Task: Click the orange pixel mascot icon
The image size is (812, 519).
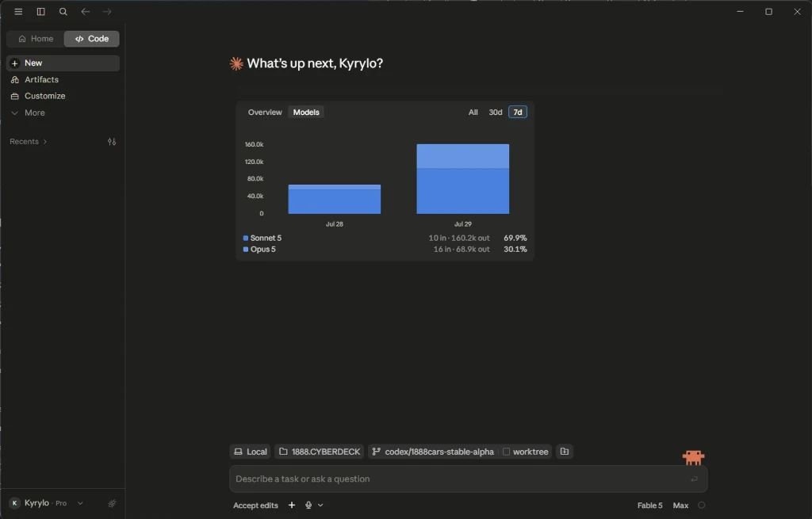Action: point(693,457)
